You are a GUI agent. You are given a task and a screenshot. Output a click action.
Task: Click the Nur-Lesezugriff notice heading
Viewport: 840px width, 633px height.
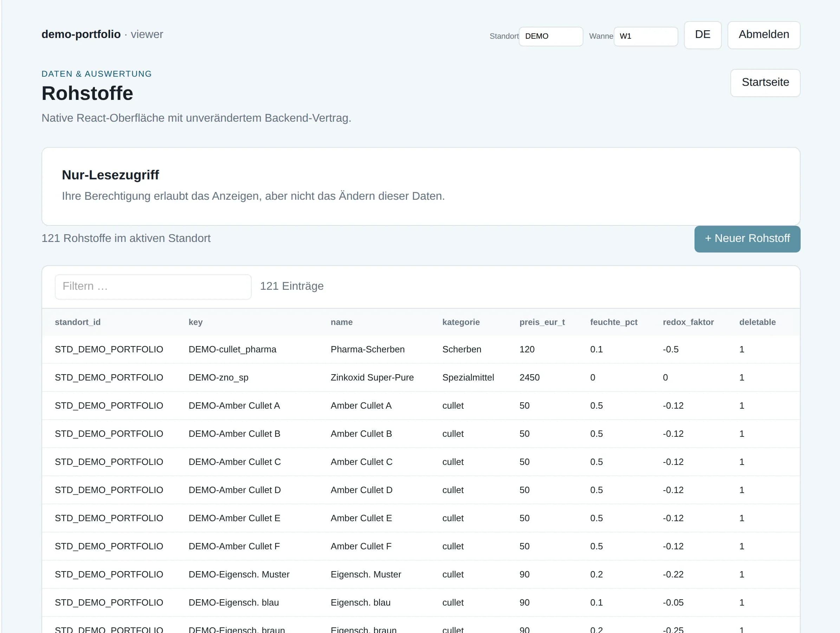coord(110,175)
